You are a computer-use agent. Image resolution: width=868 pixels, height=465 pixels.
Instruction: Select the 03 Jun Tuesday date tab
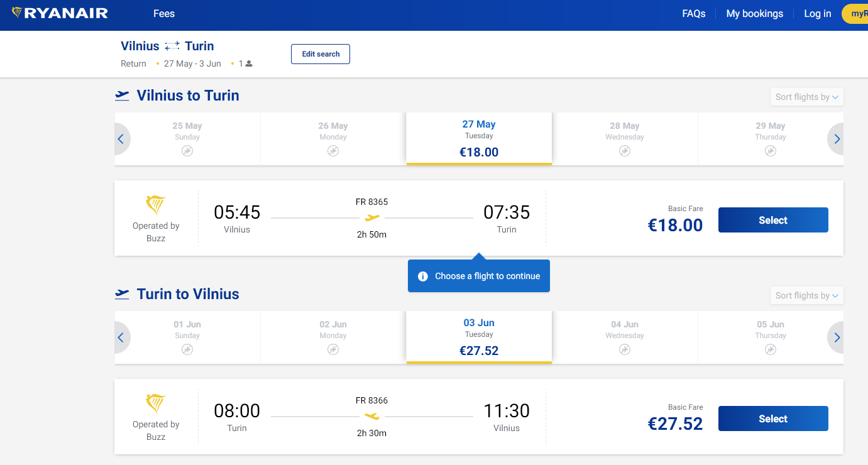click(479, 337)
